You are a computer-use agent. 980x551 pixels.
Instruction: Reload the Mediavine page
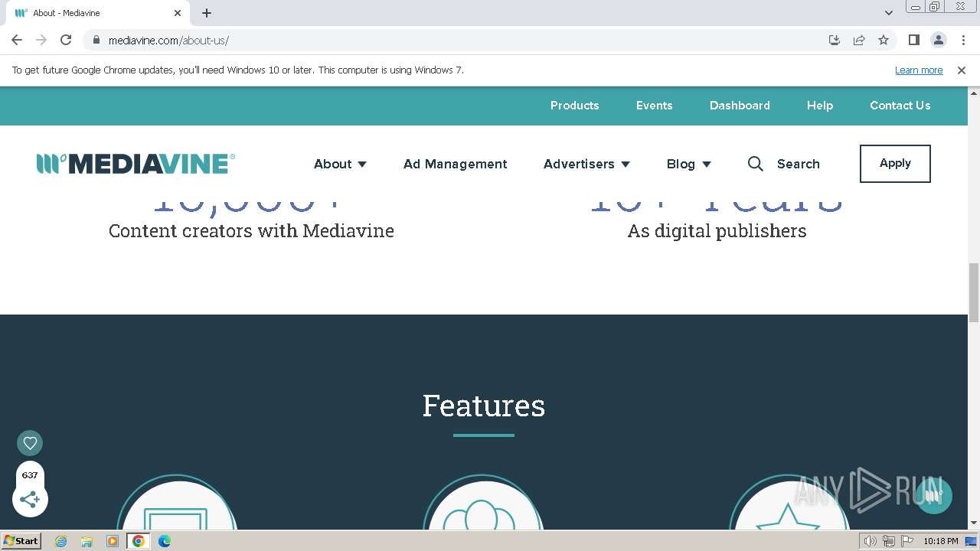[x=66, y=40]
